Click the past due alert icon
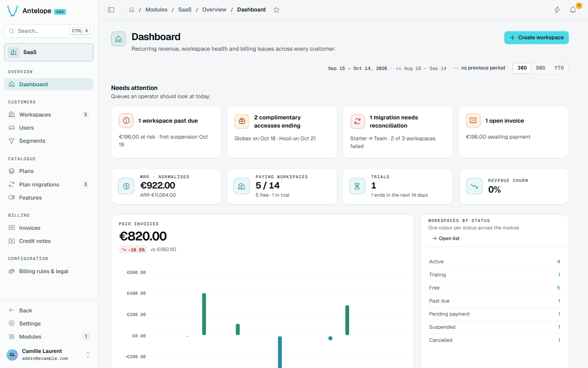The image size is (588, 368). click(x=126, y=121)
